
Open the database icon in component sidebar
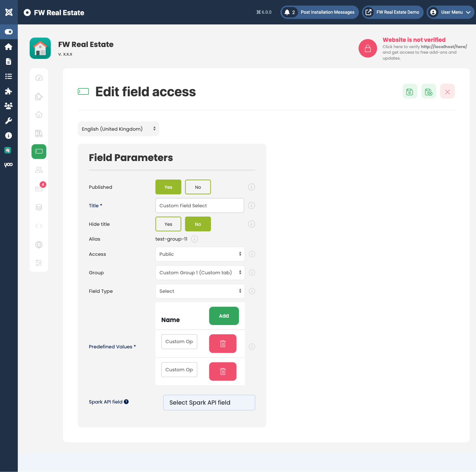click(39, 207)
